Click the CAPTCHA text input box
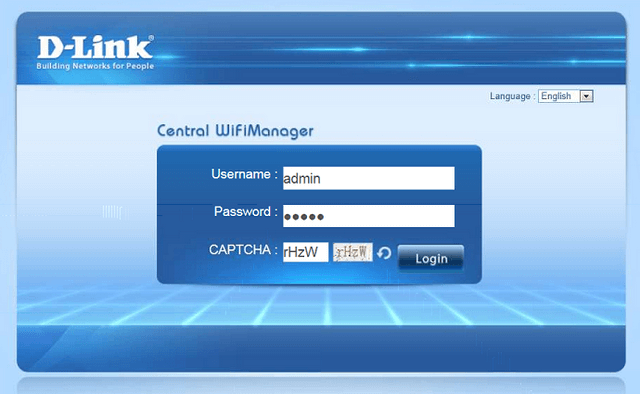The image size is (640, 394). tap(306, 252)
